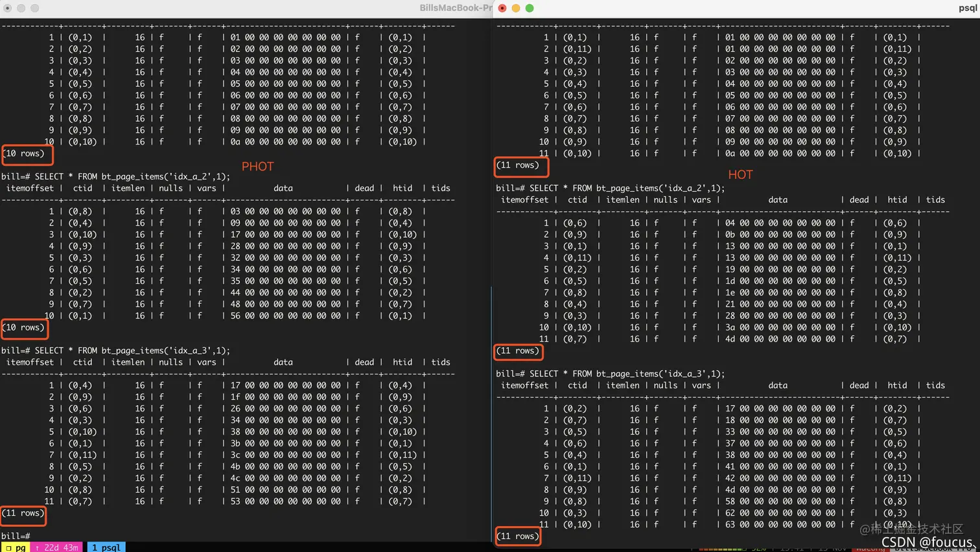
Task: Minimize the right psql window with yellow button
Action: (x=516, y=8)
